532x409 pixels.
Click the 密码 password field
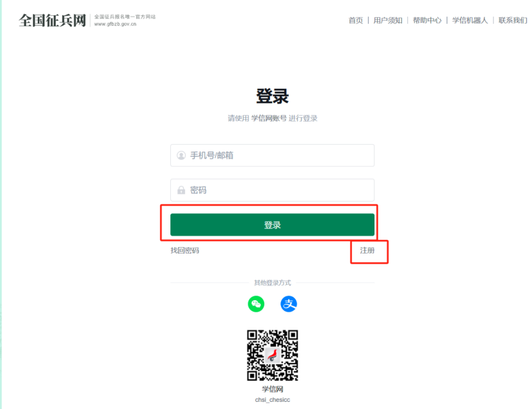tap(273, 190)
